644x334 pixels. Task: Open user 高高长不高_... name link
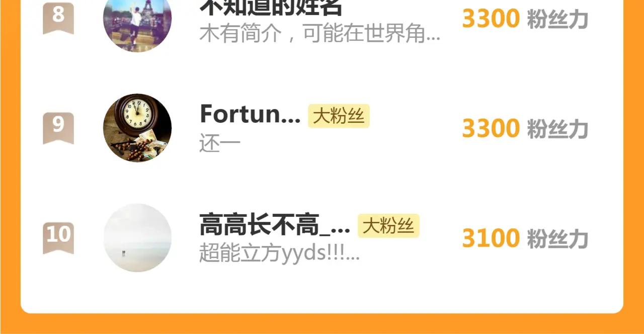pos(275,225)
